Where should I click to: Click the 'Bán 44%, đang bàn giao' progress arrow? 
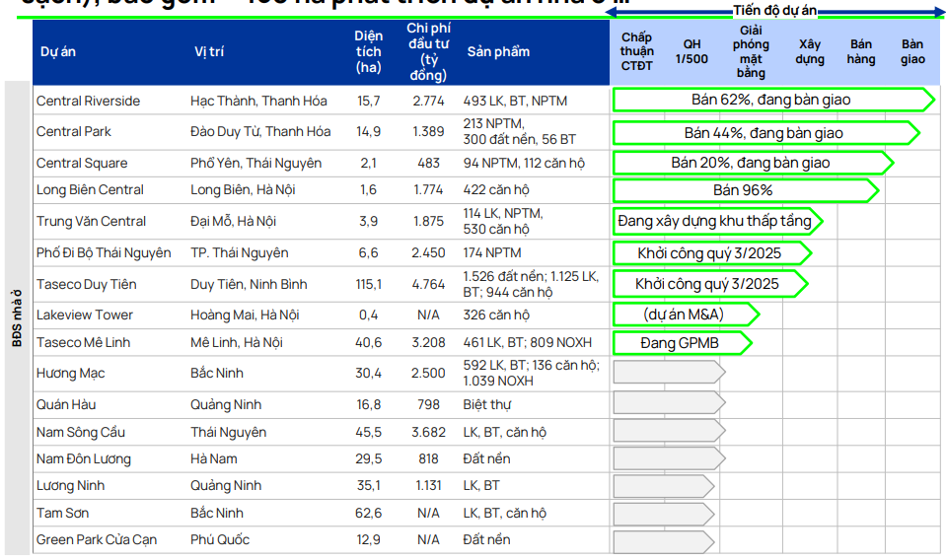[764, 133]
